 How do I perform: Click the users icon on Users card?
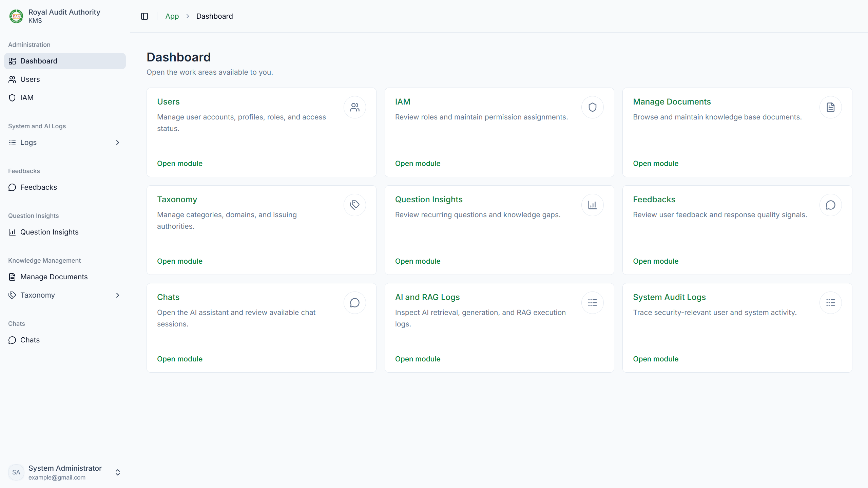355,107
